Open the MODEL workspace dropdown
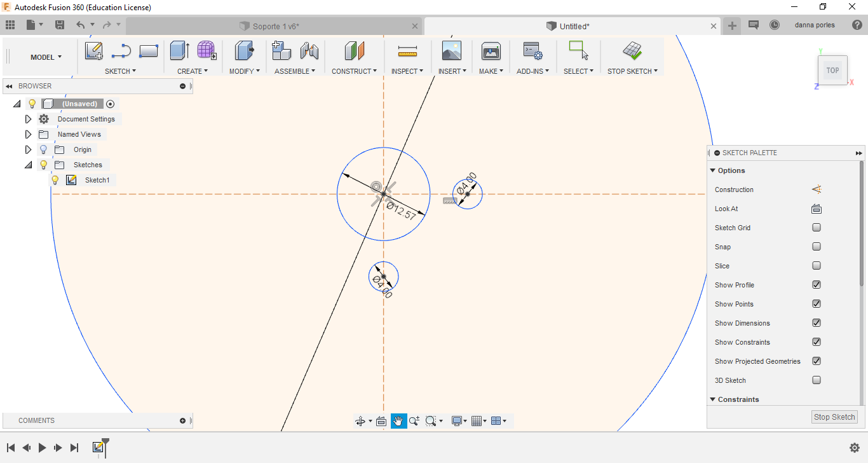868x463 pixels. pos(46,57)
